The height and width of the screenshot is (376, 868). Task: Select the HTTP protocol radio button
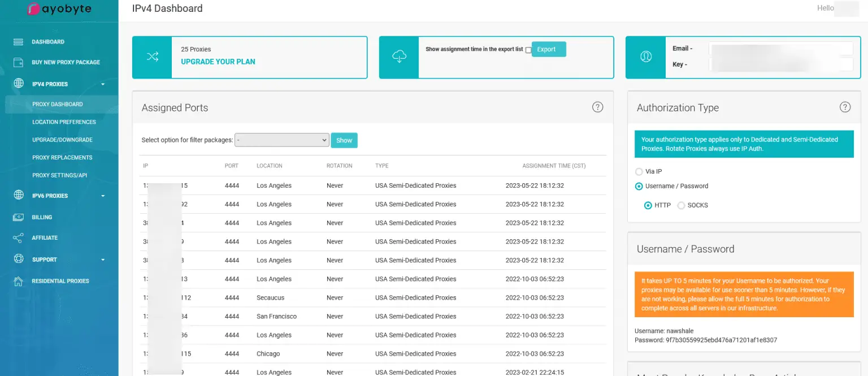tap(648, 205)
